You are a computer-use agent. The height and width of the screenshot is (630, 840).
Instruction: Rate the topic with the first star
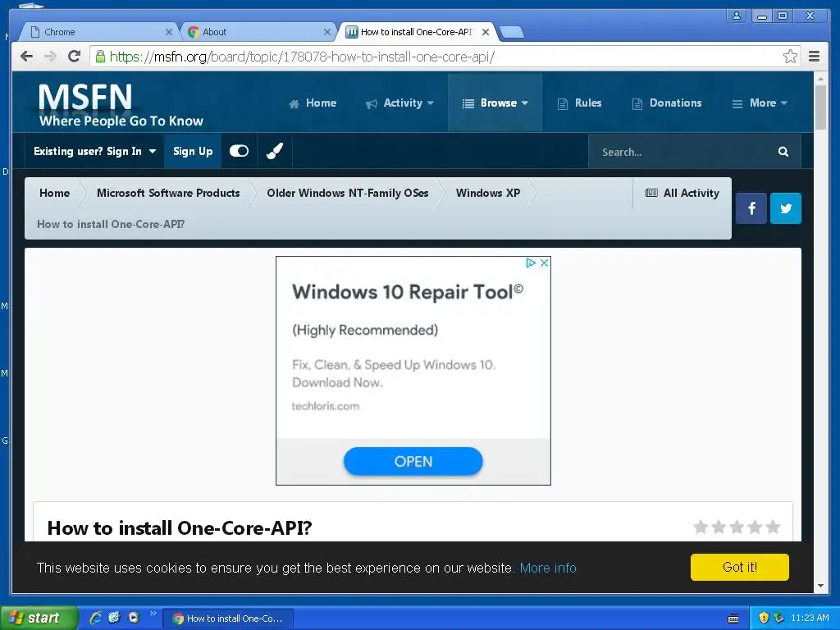click(x=701, y=527)
